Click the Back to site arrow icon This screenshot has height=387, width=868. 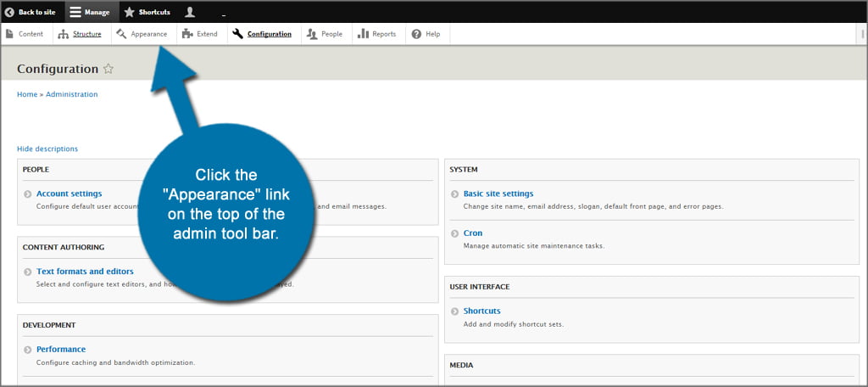coord(9,12)
